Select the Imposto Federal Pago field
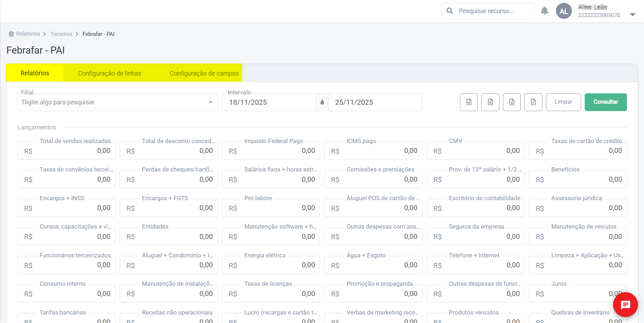 (271, 151)
